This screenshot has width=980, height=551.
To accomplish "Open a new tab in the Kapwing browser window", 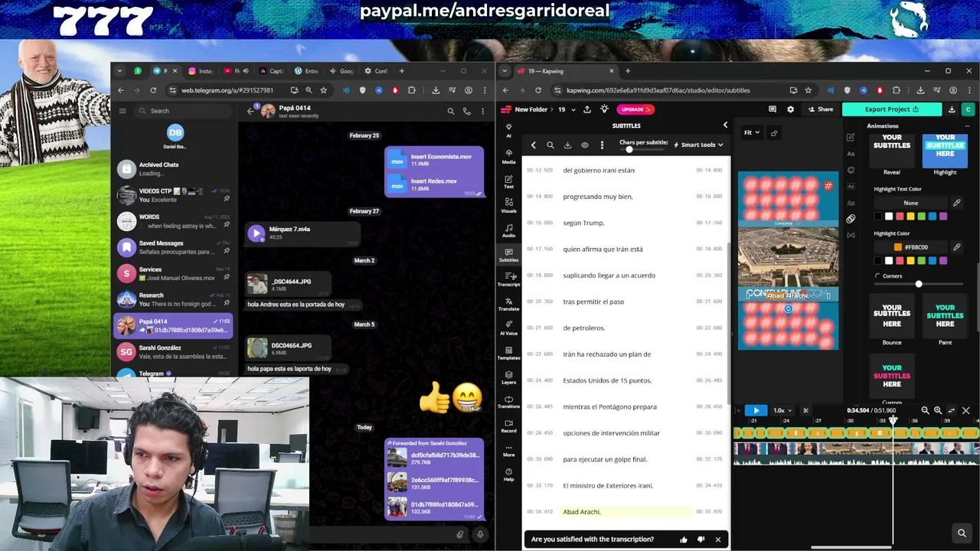I will [x=628, y=71].
